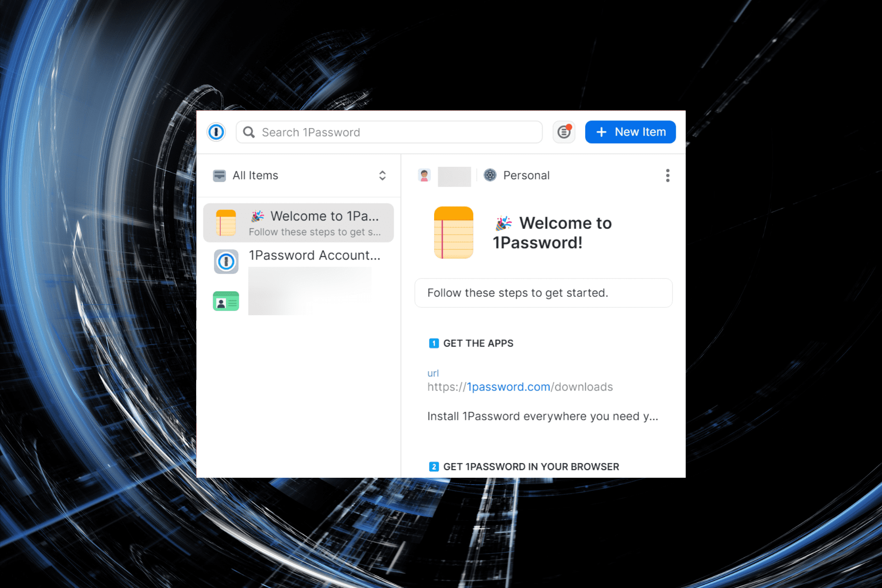Click the New Item button
This screenshot has width=882, height=588.
pos(630,132)
